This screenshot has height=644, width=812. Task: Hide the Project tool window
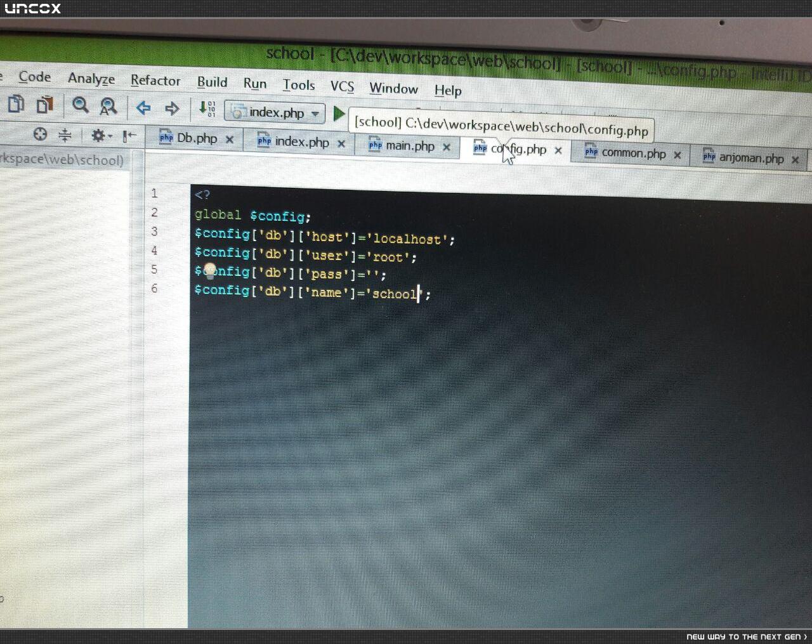point(129,136)
